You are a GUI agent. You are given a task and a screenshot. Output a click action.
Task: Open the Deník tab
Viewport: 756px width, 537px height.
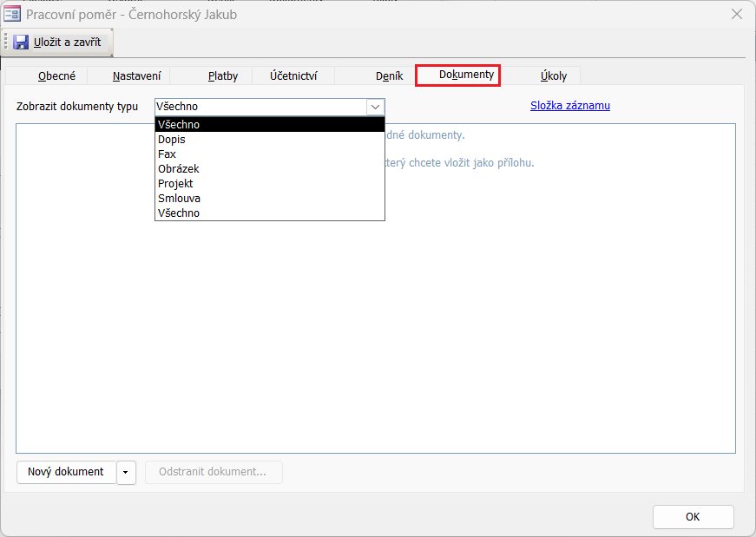point(389,75)
